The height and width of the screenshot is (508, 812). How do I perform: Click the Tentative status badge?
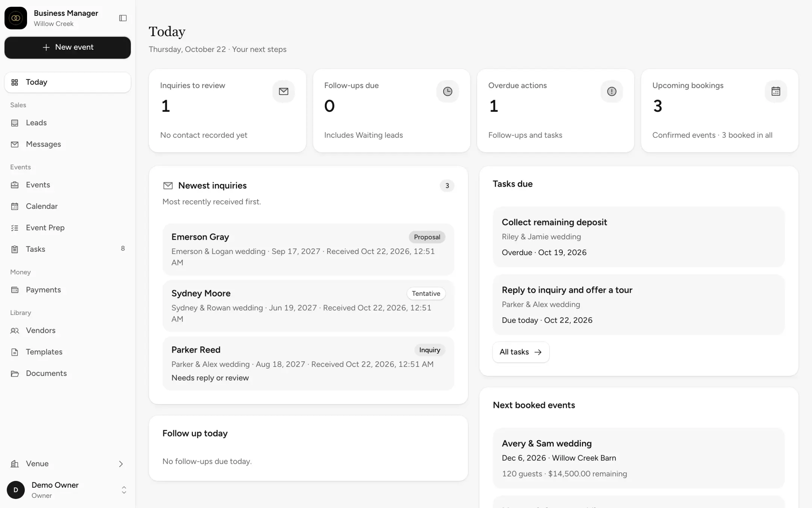tap(426, 294)
